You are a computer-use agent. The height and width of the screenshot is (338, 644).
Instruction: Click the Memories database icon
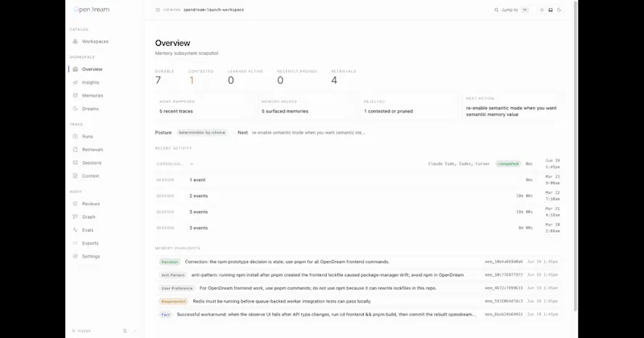[x=75, y=95]
